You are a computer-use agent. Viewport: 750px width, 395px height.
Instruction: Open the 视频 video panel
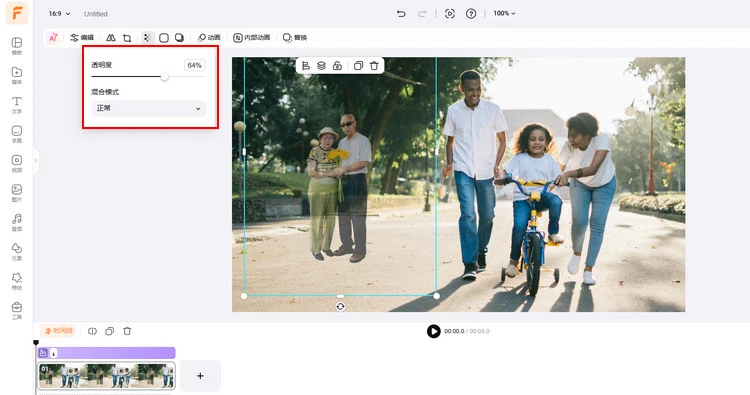coord(17,164)
